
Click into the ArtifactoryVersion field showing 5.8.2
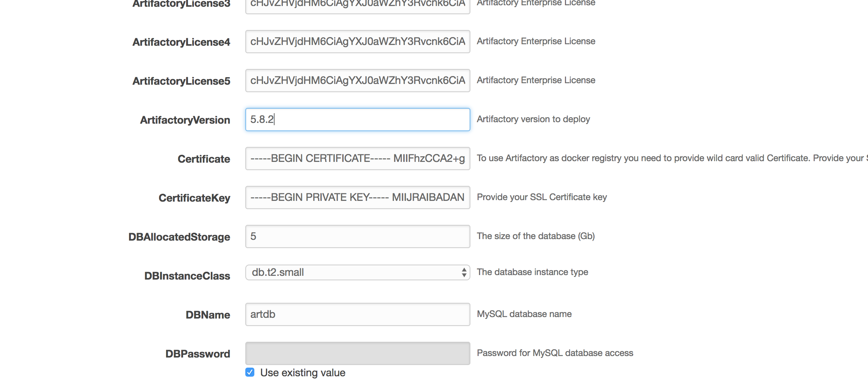pos(357,120)
